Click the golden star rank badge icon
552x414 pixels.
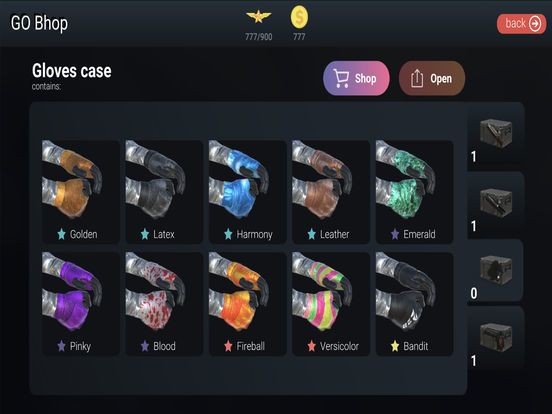point(258,17)
